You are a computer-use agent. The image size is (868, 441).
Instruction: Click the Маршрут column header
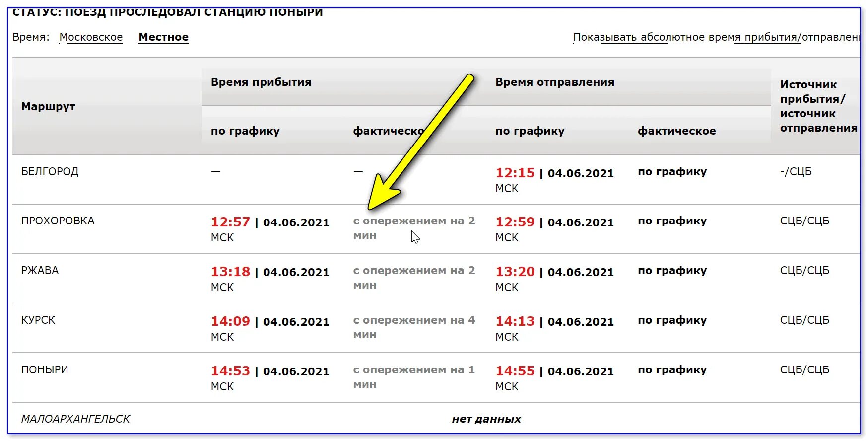48,106
